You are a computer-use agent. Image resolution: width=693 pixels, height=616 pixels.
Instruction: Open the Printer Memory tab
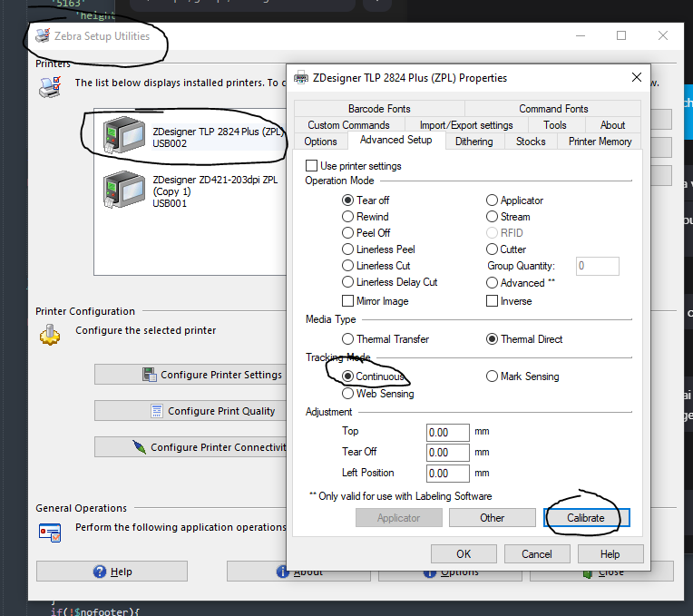tap(600, 142)
